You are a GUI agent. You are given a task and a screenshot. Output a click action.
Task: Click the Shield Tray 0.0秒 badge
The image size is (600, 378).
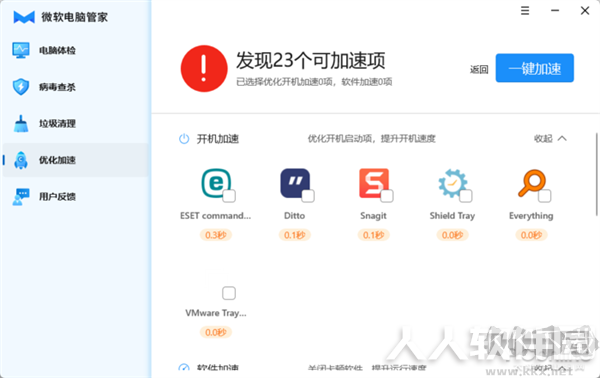452,235
